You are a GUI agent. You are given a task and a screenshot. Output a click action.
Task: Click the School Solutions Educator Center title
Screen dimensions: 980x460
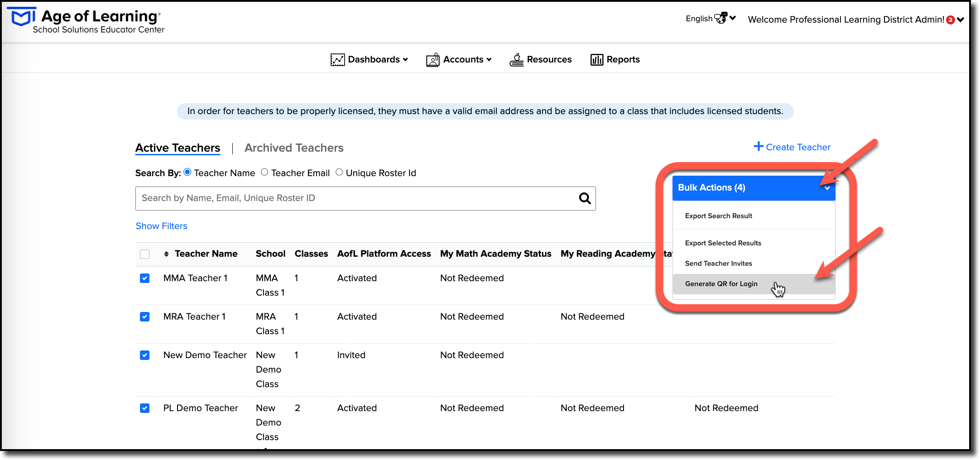(x=98, y=30)
